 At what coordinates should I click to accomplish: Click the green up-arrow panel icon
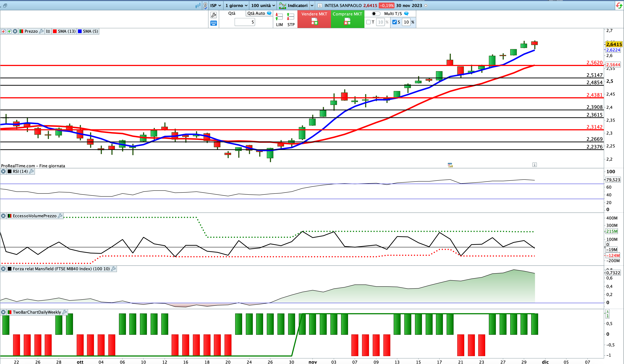click(9, 31)
